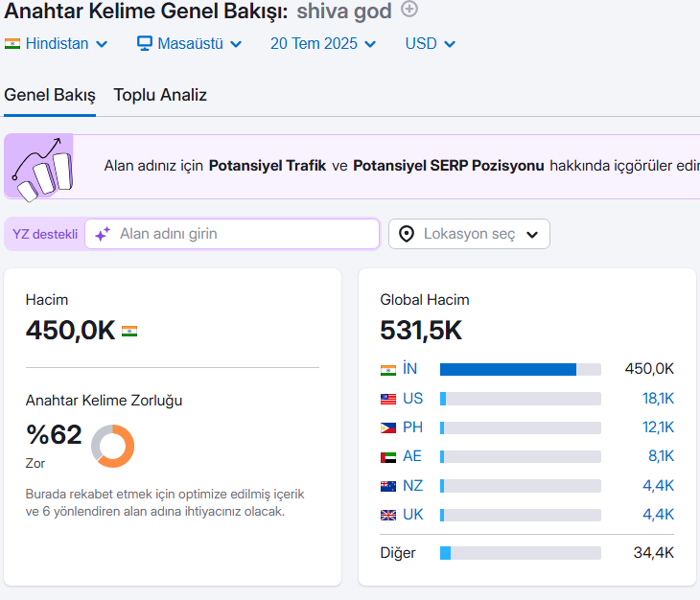Open the Masaüstü device dropdown
Image resolution: width=700 pixels, height=600 pixels.
pyautogui.click(x=189, y=44)
